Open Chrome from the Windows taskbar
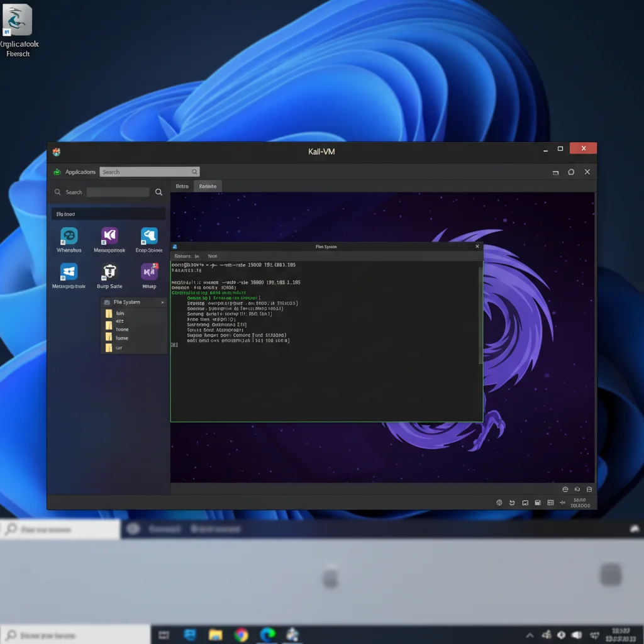644x644 pixels. click(x=241, y=635)
